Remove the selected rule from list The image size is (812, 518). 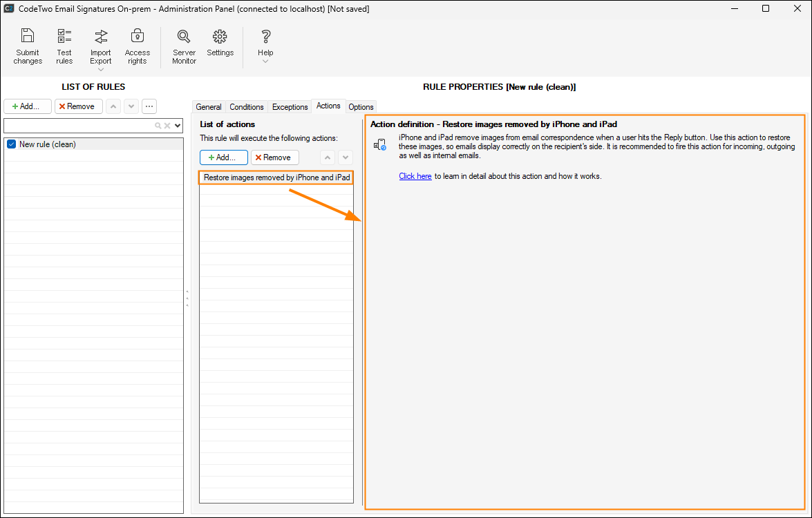[x=79, y=106]
